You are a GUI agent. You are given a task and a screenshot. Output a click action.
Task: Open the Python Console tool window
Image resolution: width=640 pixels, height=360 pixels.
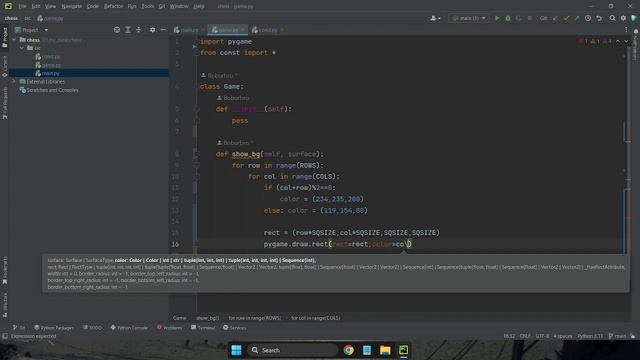[129, 328]
